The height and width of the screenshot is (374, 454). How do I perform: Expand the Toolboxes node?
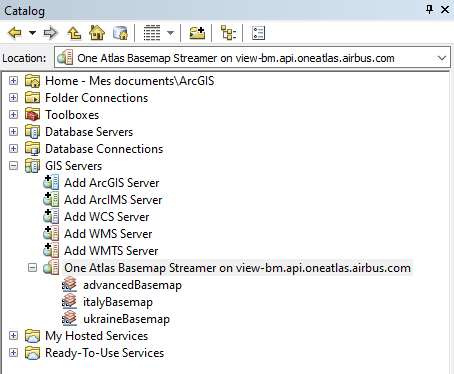click(13, 115)
